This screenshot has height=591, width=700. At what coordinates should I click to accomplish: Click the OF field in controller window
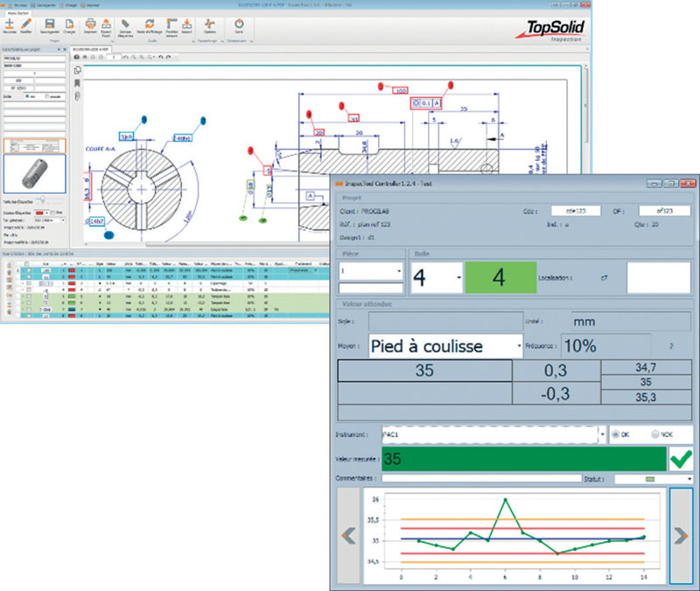[x=664, y=210]
